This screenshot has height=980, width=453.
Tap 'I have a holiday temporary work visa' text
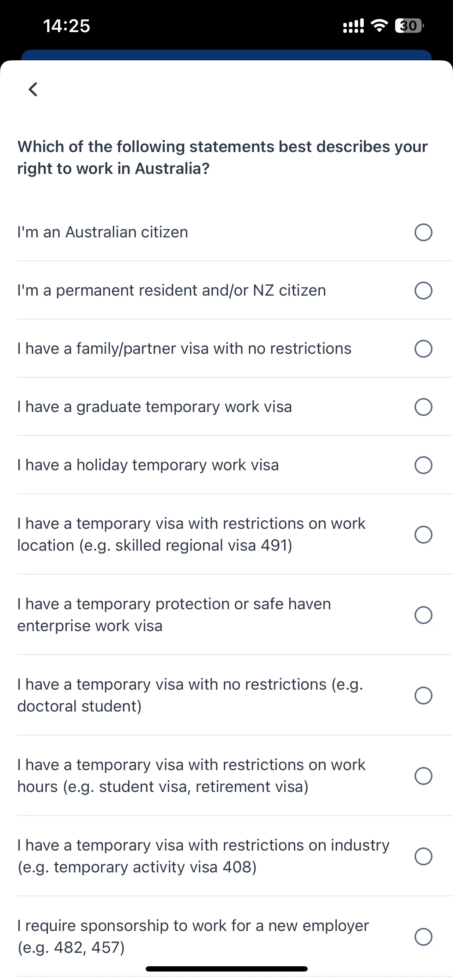click(x=148, y=465)
